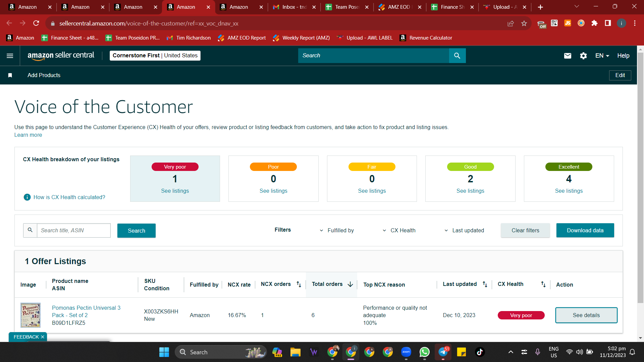Click the header Search input field
Viewport: 644px width, 362px height.
(374, 56)
